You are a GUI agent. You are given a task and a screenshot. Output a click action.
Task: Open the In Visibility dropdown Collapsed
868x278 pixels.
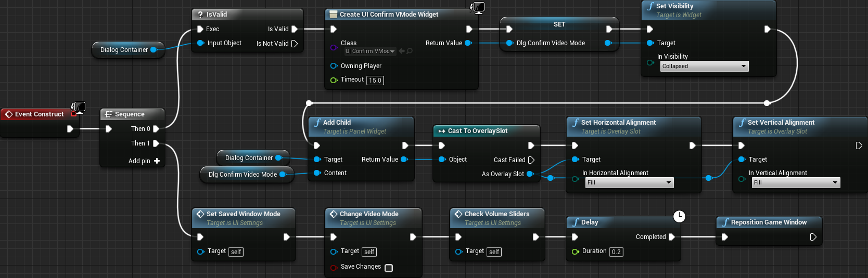pyautogui.click(x=705, y=66)
